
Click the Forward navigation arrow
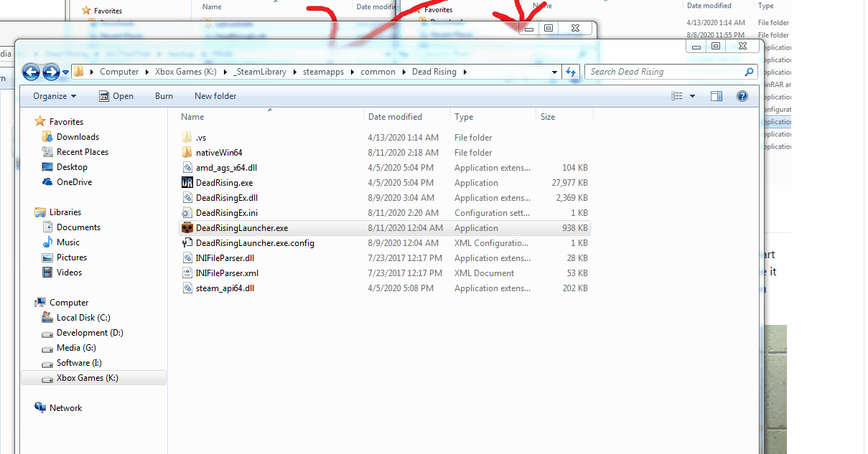tap(51, 72)
